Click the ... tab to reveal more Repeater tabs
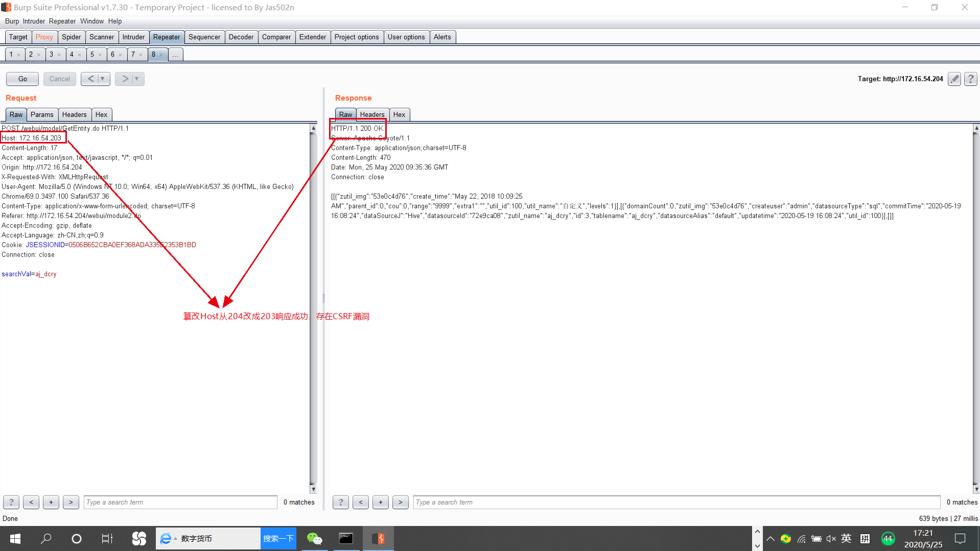Viewport: 980px width, 551px height. coord(175,54)
